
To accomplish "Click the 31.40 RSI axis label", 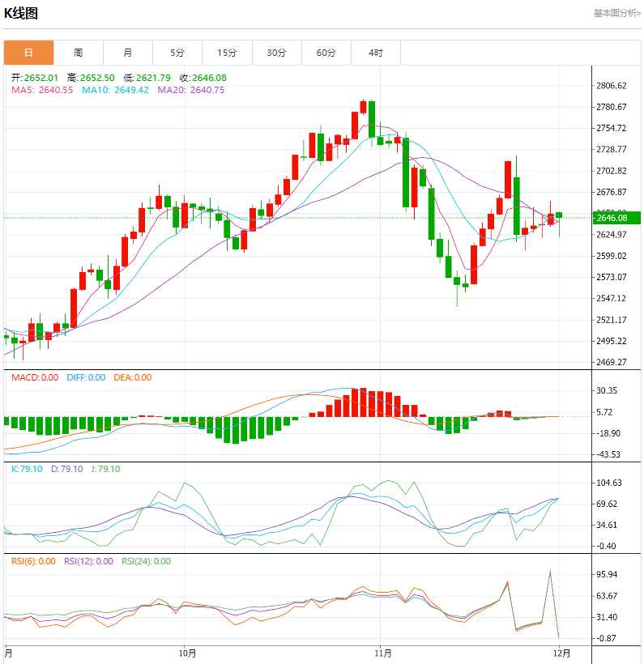I will (606, 617).
